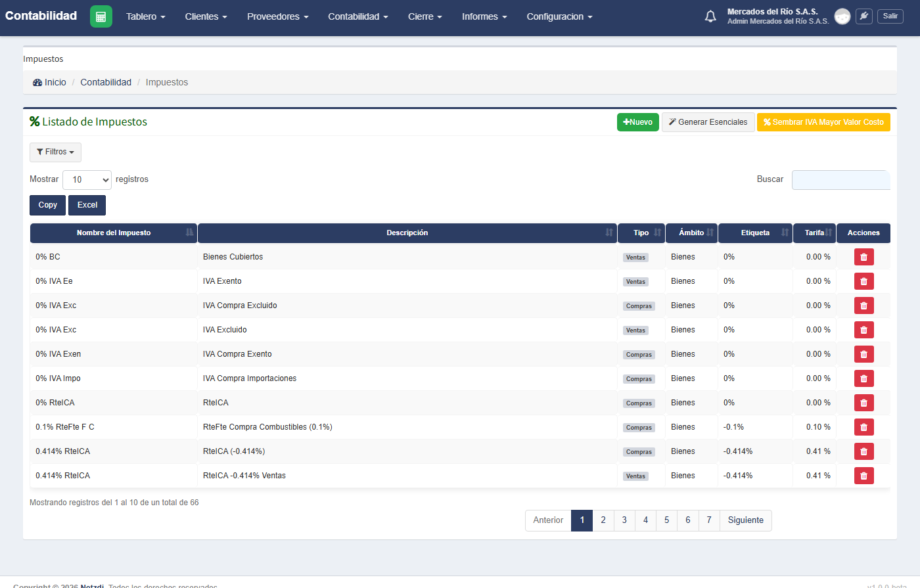Click Generar Esenciales button
Viewport: 920px width, 588px height.
click(x=708, y=122)
